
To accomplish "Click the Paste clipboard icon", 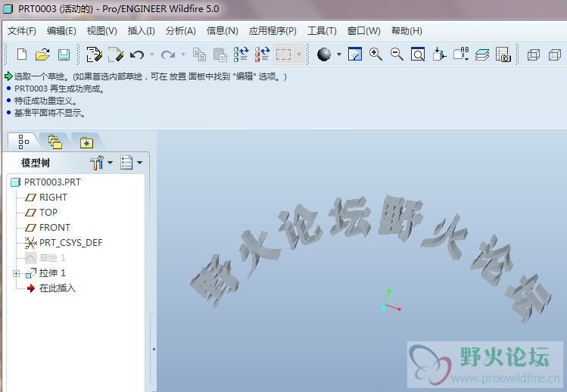I will point(220,54).
